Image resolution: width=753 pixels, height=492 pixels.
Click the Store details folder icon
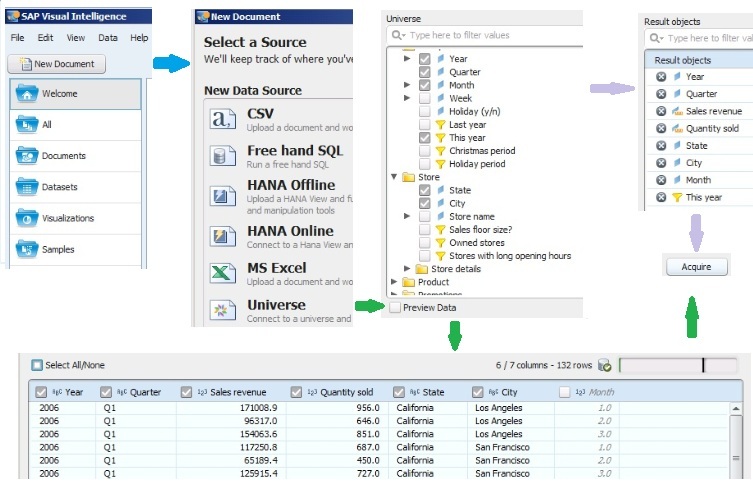[x=421, y=269]
